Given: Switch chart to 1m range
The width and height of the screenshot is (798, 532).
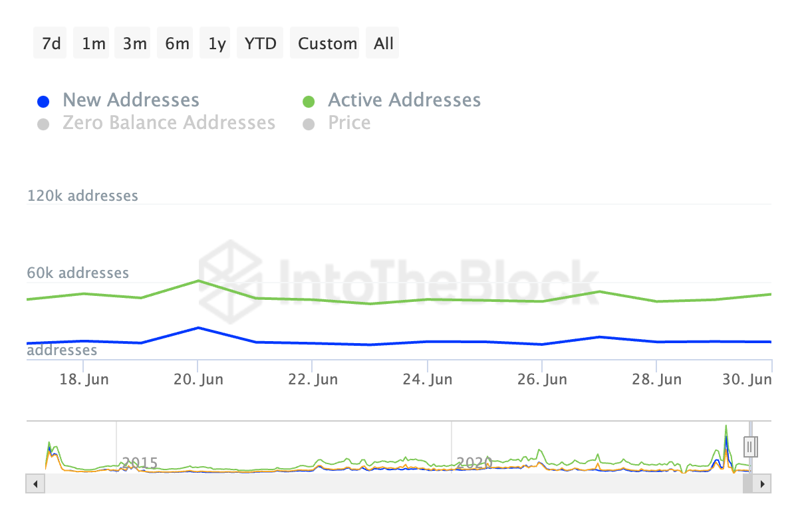Looking at the screenshot, I should tap(93, 44).
